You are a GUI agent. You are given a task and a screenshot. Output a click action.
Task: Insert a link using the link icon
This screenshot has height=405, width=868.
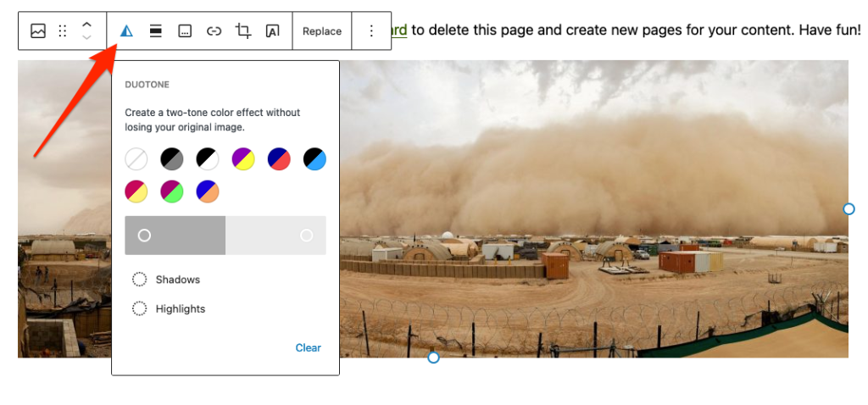tap(214, 31)
